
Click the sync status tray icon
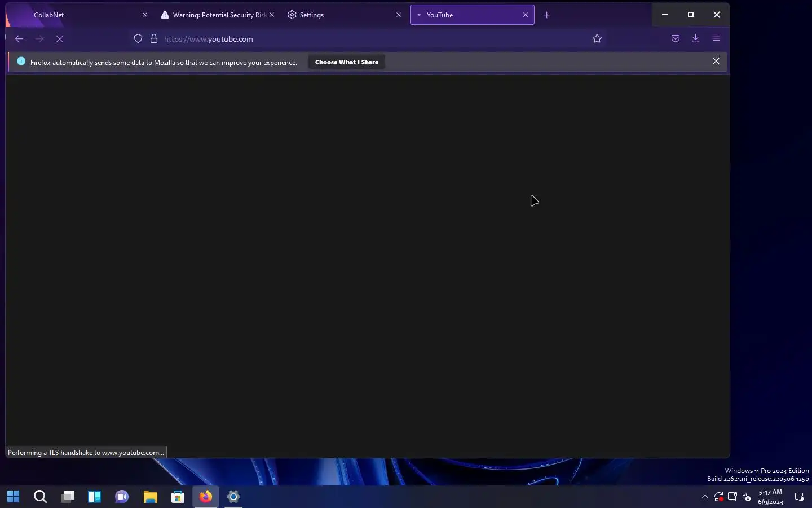pyautogui.click(x=719, y=497)
